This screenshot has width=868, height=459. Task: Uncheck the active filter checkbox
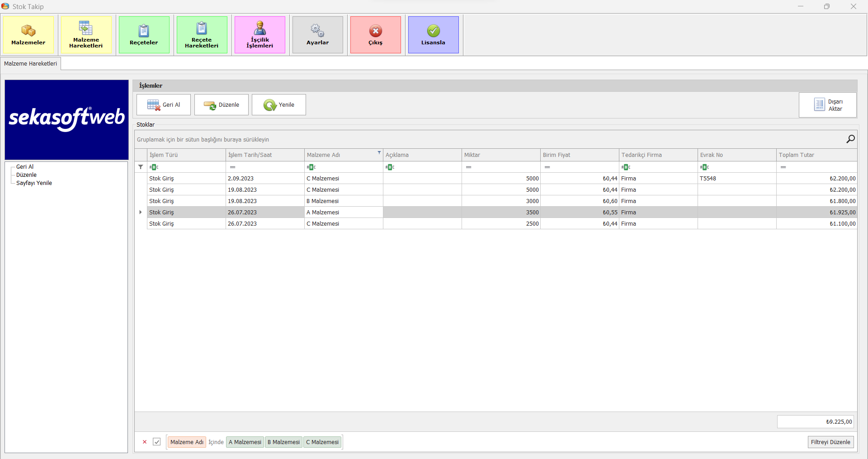157,442
